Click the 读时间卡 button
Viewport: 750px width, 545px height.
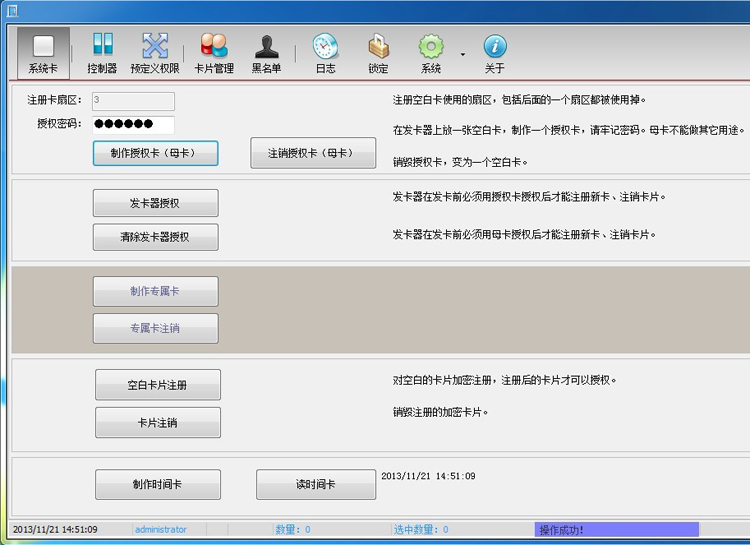[316, 484]
